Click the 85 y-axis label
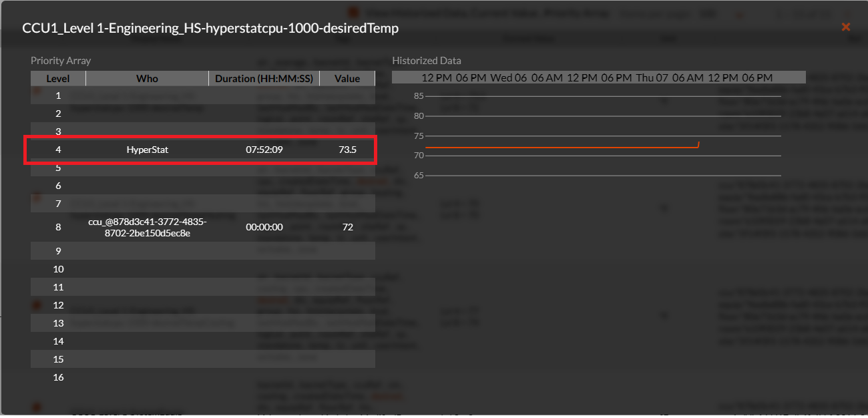Viewport: 868px width, 418px height. pyautogui.click(x=419, y=96)
